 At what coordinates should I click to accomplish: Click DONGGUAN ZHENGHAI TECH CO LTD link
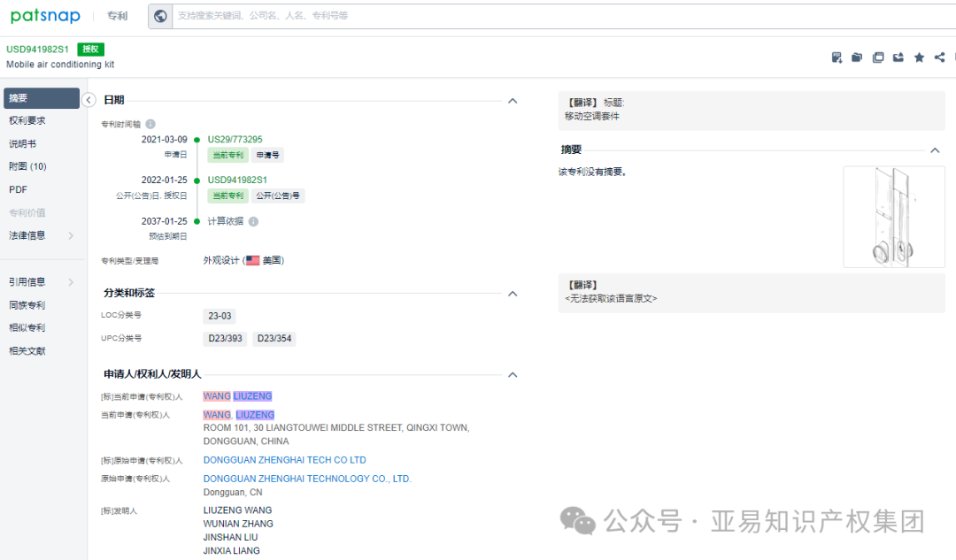point(285,460)
